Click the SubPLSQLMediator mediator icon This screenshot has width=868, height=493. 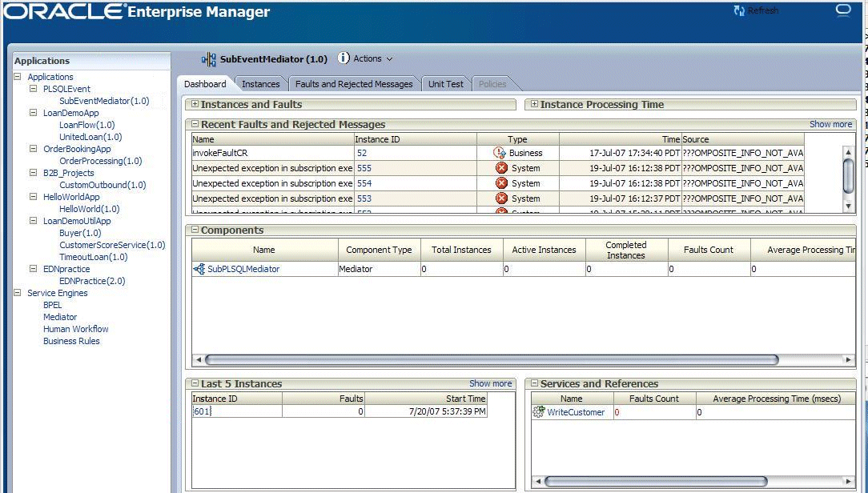199,269
